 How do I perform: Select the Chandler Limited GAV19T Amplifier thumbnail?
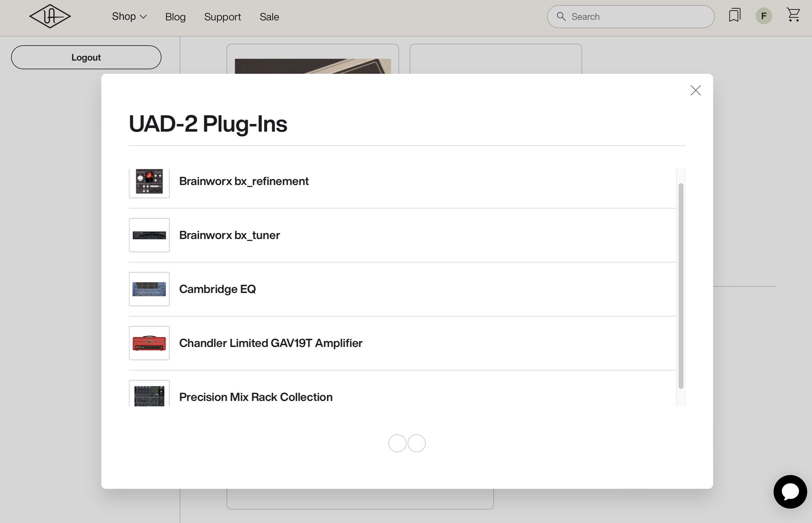pos(149,343)
